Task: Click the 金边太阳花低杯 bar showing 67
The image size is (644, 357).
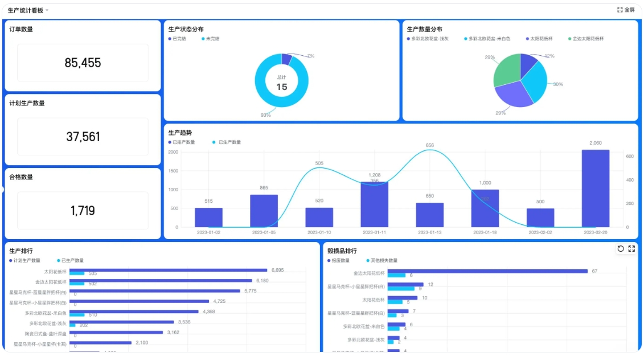Action: pyautogui.click(x=487, y=271)
